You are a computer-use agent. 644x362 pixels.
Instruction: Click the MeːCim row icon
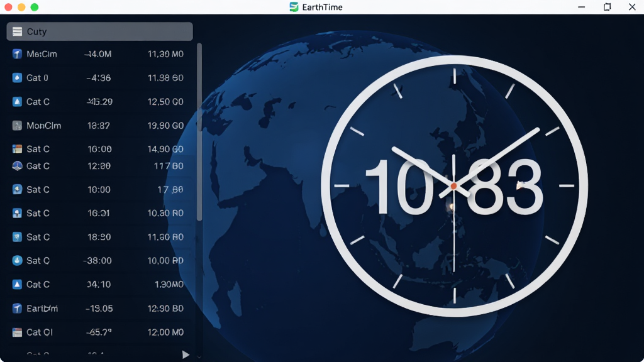coord(17,54)
